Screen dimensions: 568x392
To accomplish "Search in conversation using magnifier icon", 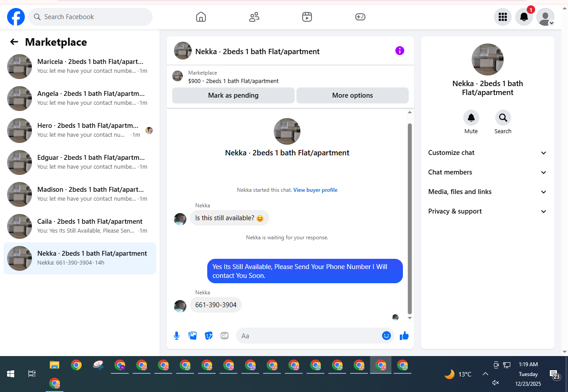I will pyautogui.click(x=503, y=118).
